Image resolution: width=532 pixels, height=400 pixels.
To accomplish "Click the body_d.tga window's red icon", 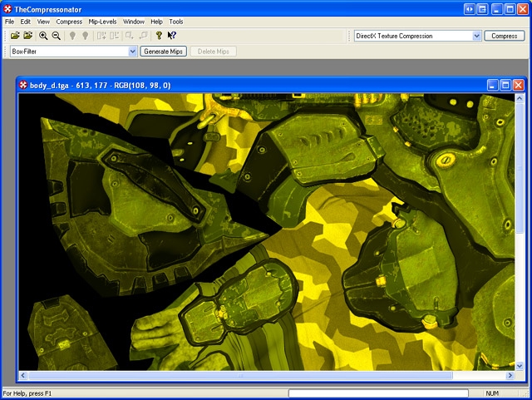I will click(23, 85).
